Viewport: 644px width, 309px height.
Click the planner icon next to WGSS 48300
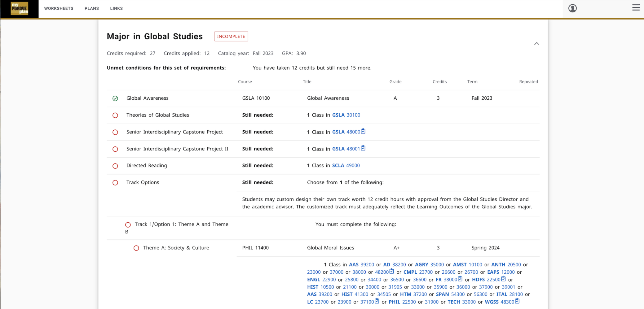pyautogui.click(x=517, y=301)
